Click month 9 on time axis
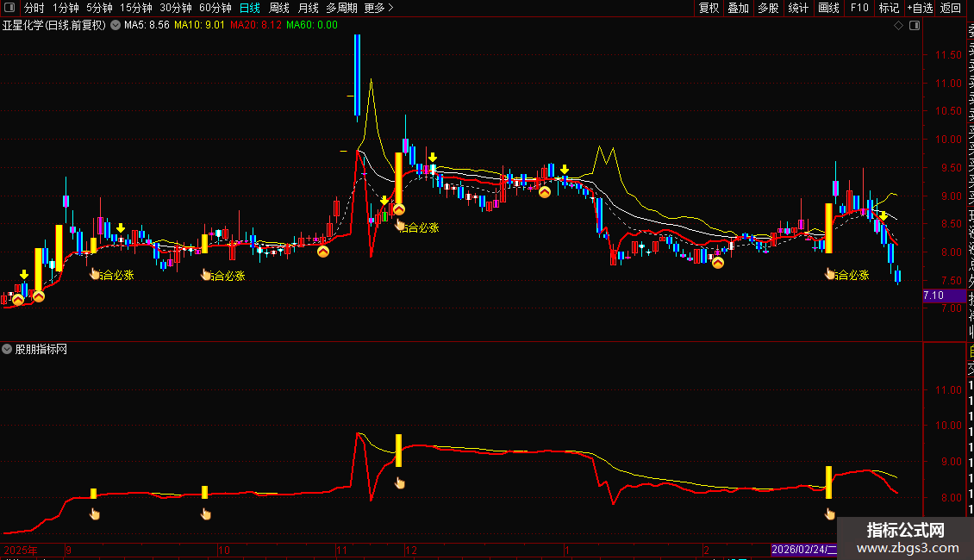The width and height of the screenshot is (974, 560). pyautogui.click(x=68, y=550)
